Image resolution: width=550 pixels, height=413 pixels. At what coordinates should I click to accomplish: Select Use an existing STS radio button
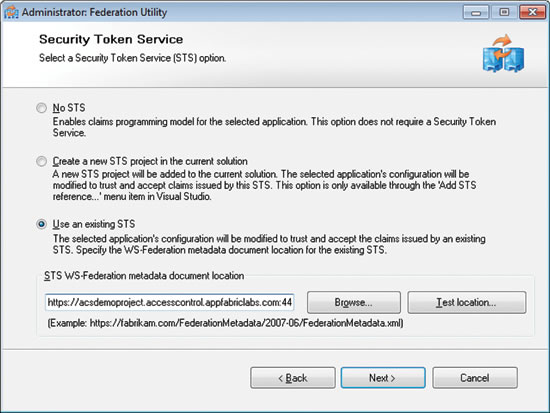pyautogui.click(x=41, y=224)
